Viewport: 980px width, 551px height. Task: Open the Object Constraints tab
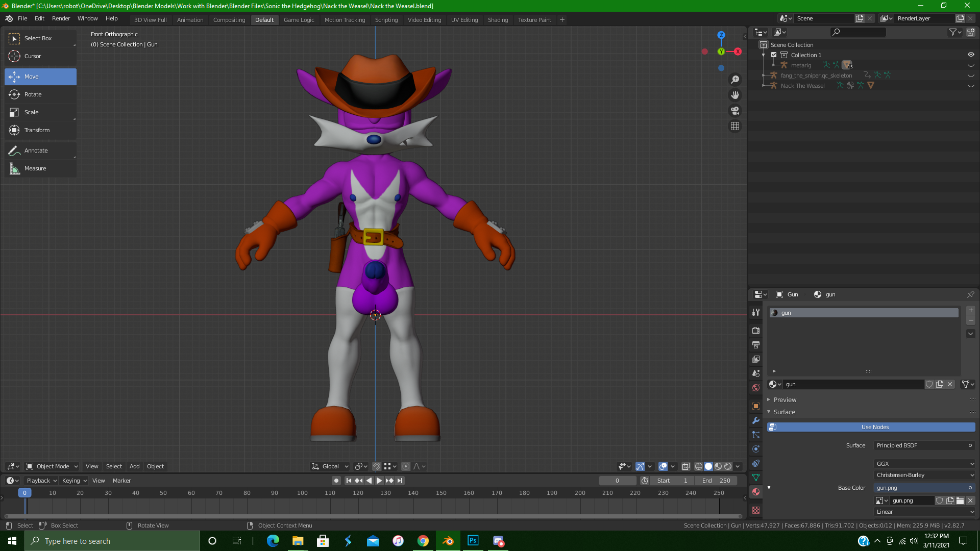pyautogui.click(x=756, y=463)
